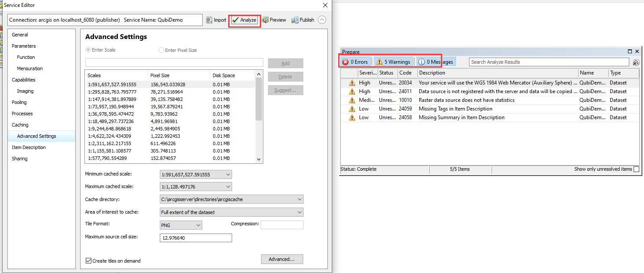Screen dimensions: 644x273
Task: Expand the Tile Format PNG dropdown
Action: [x=181, y=225]
